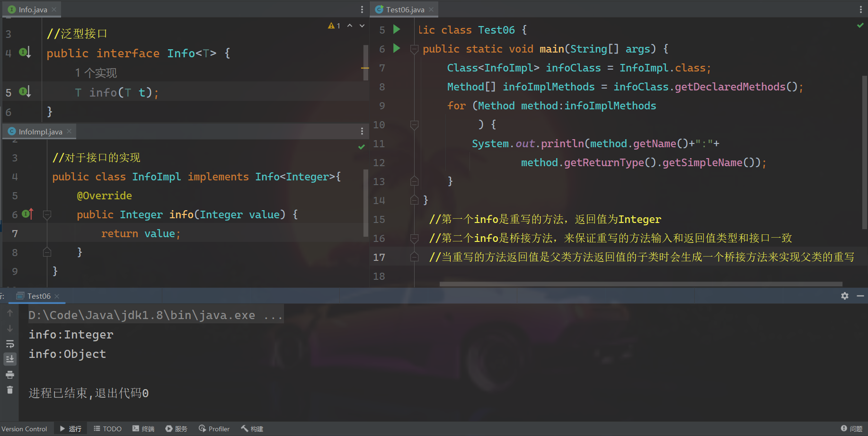
Task: Open the 构建 build tool window
Action: pyautogui.click(x=252, y=429)
